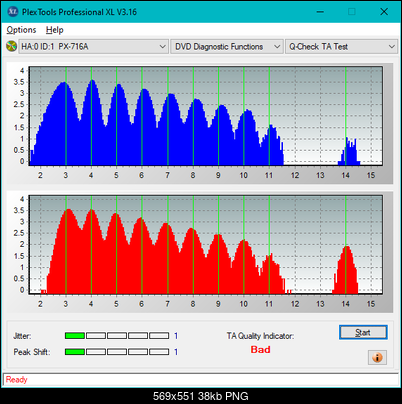The width and height of the screenshot is (402, 404).
Task: Expand the DVD Diagnostic Functions dropdown
Action: 227,47
